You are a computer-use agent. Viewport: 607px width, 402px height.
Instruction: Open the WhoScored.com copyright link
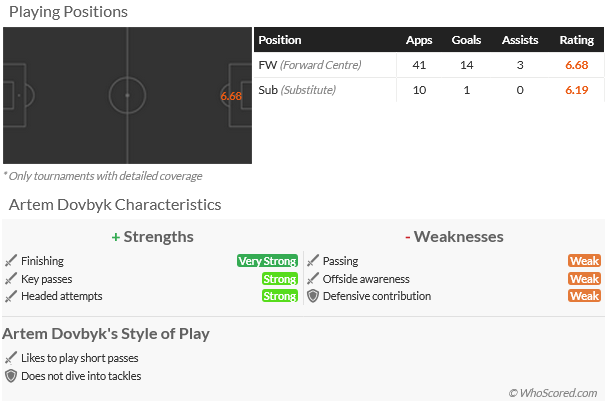pos(553,393)
